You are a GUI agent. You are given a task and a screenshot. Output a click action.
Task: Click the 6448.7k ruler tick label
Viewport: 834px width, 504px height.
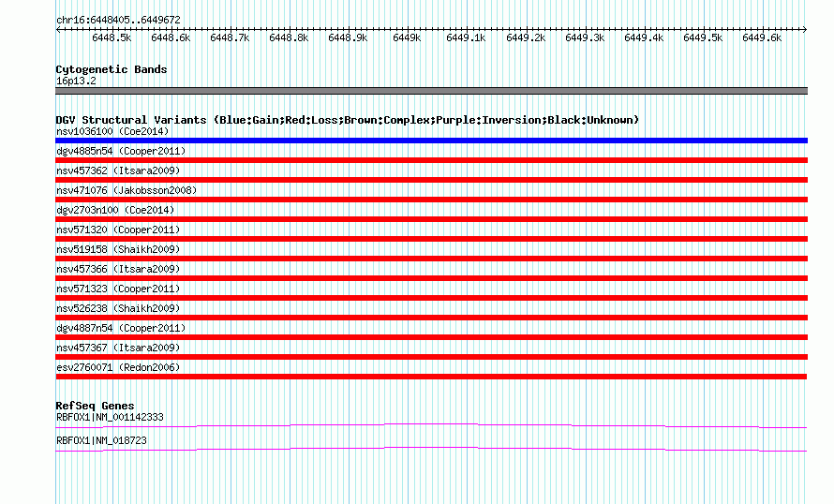230,38
